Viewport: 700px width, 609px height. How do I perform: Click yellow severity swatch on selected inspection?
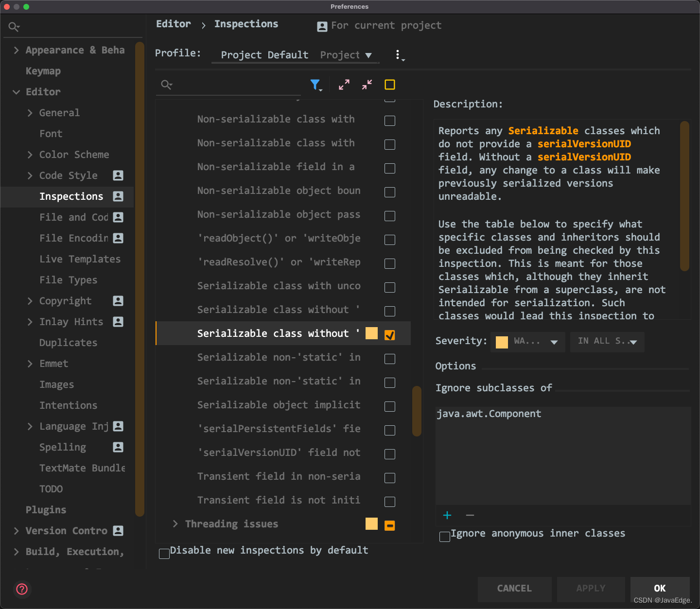tap(371, 333)
